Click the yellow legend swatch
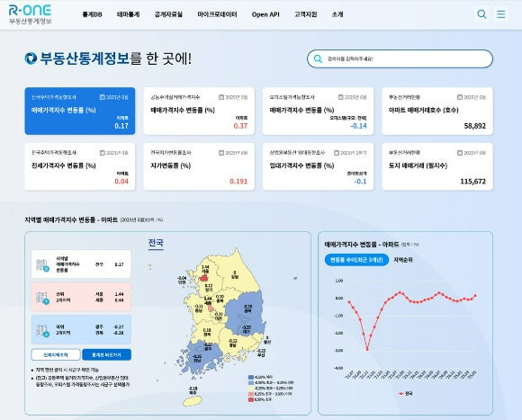This screenshot has height=420, width=522. pos(251,389)
